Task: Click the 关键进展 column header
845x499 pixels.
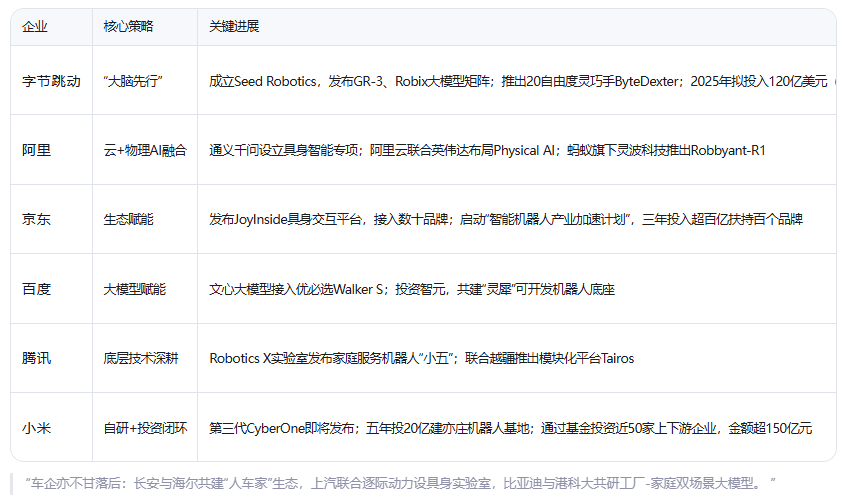Action: [234, 27]
